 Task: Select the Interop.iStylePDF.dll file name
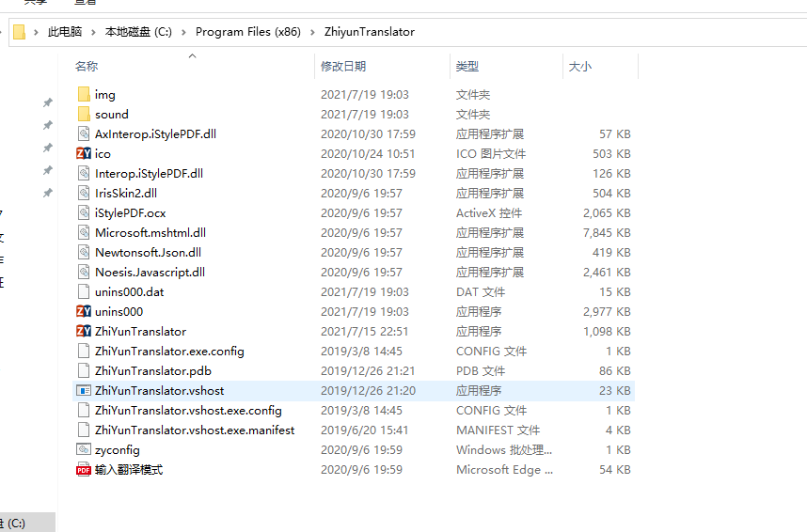click(x=150, y=173)
